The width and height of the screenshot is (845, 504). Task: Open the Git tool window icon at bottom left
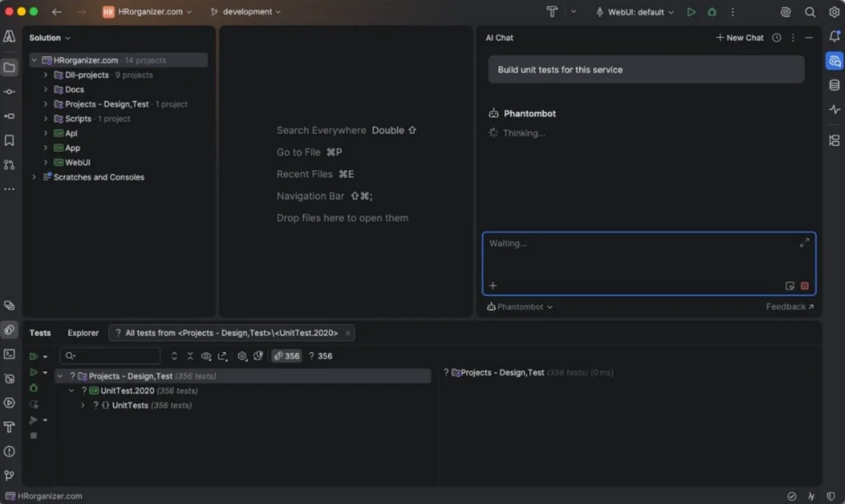pos(9,475)
